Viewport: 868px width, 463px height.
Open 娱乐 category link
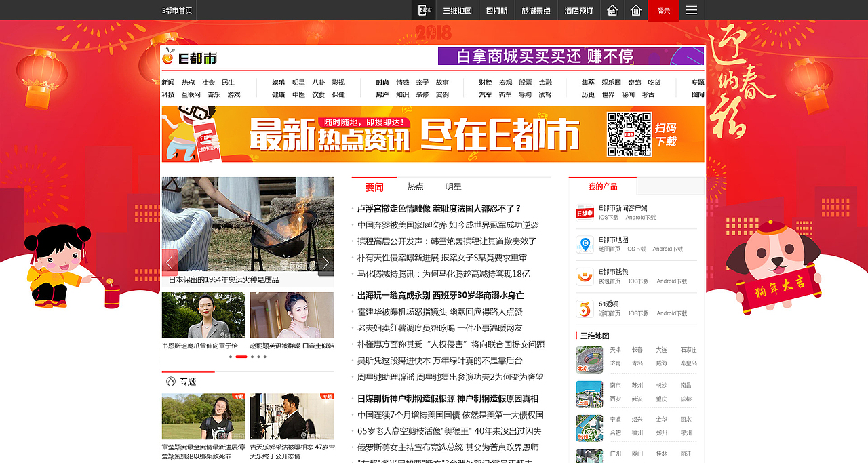[x=279, y=83]
